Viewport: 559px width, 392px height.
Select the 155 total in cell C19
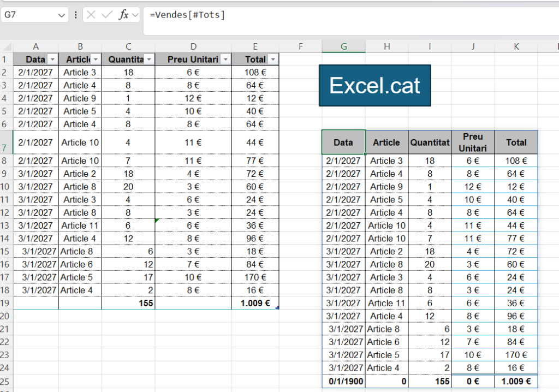(x=128, y=303)
